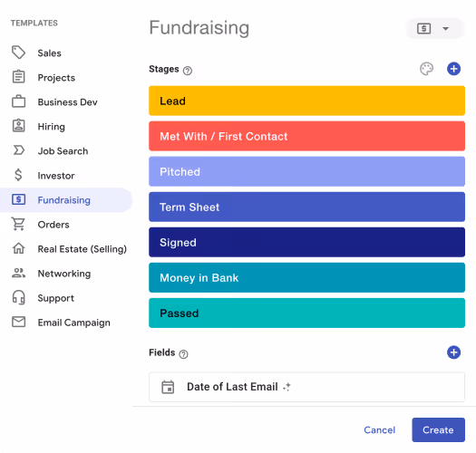Click the Cancel link

coord(380,429)
